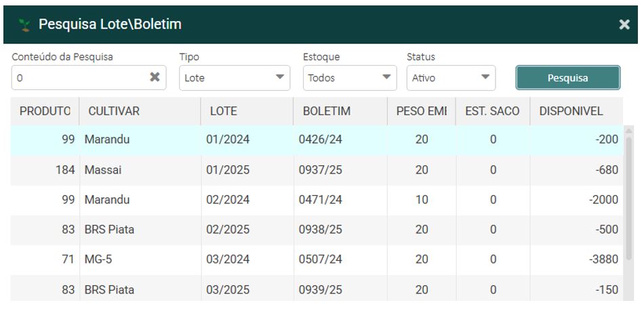Select the Massai row with lote 01/2025

(x=102, y=170)
